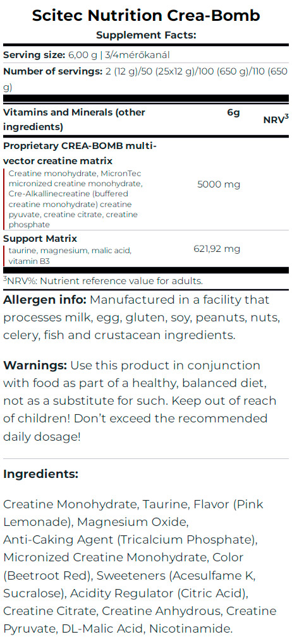The height and width of the screenshot is (644, 292).
Task: Select the Serving size label
Action: point(33,55)
